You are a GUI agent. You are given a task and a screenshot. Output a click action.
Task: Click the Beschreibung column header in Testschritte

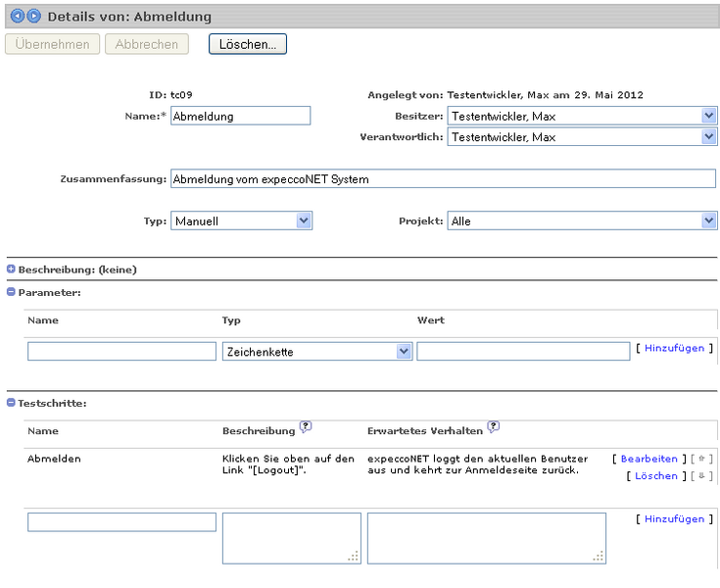click(x=259, y=431)
